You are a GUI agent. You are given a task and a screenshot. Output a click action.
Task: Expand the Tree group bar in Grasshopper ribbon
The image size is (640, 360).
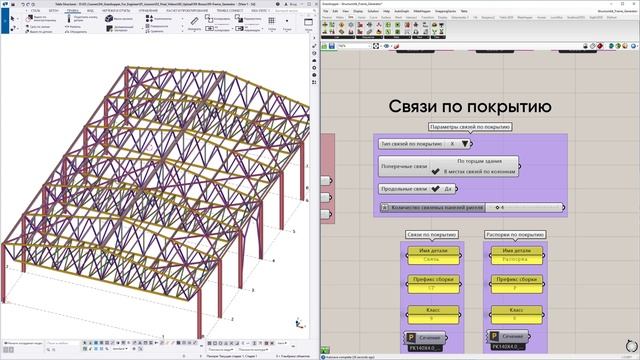[438, 37]
